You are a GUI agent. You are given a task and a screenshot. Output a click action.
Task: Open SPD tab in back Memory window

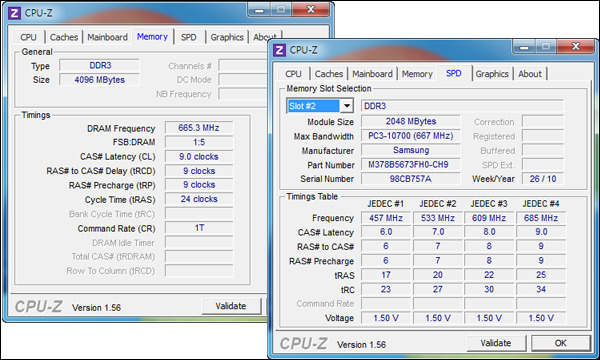pos(189,37)
